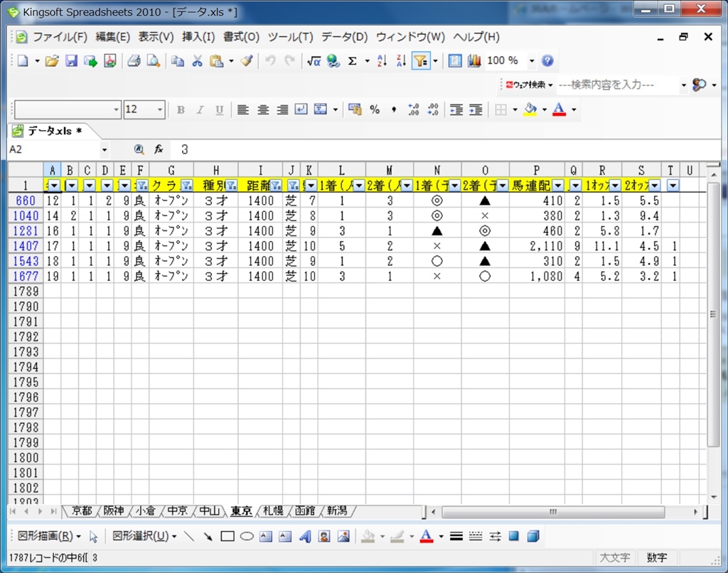Click the Save floppy disk icon
The height and width of the screenshot is (573, 728).
(x=71, y=61)
